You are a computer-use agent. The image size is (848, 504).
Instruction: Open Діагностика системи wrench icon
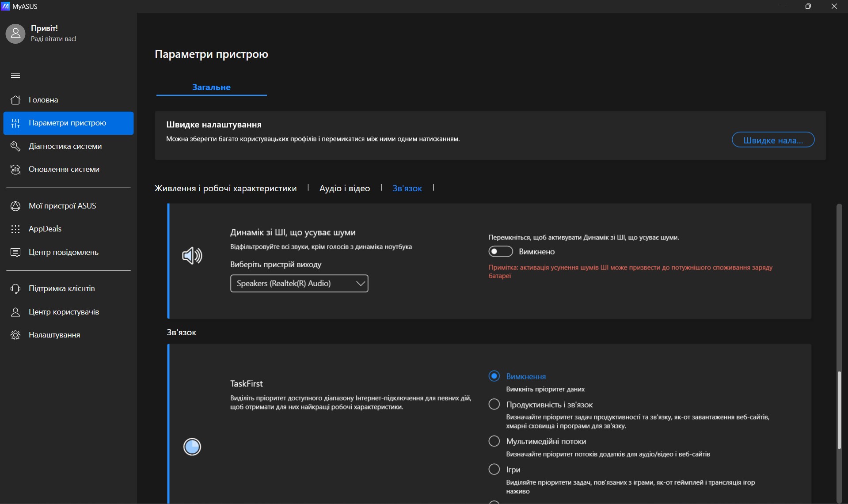click(x=15, y=146)
